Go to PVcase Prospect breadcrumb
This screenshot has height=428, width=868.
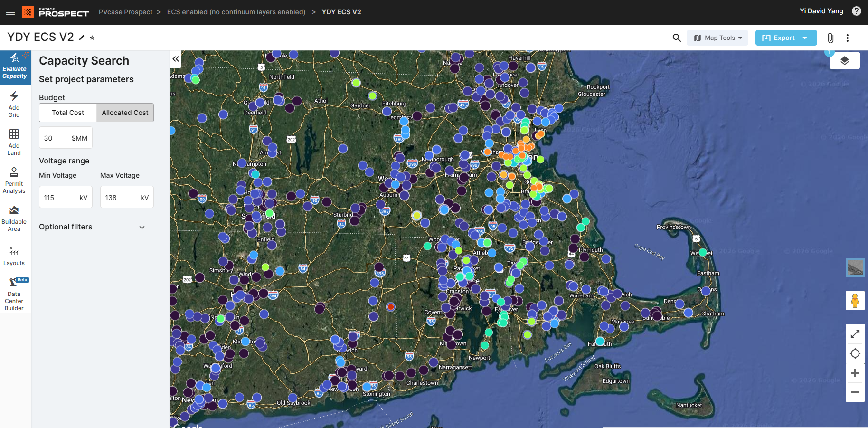coord(126,12)
